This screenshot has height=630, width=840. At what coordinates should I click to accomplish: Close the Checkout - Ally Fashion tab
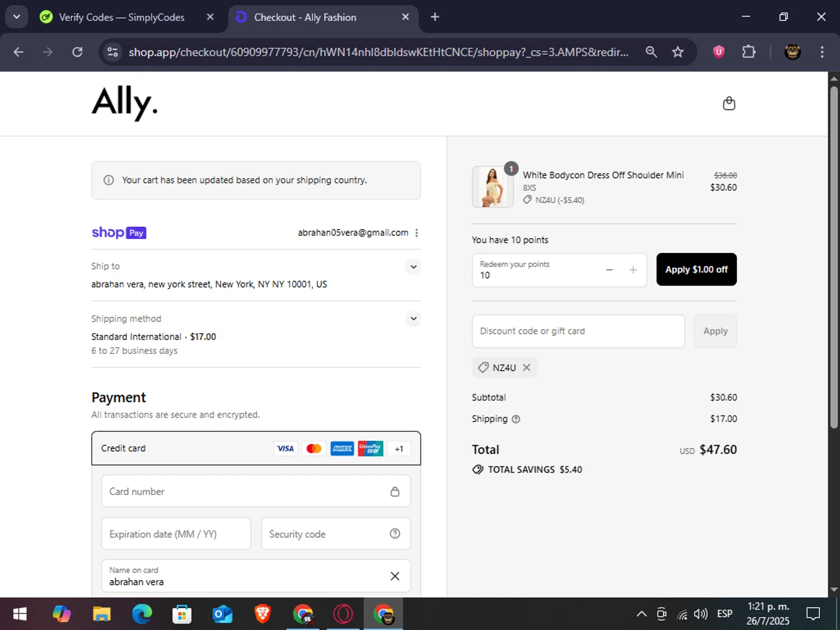(x=405, y=17)
